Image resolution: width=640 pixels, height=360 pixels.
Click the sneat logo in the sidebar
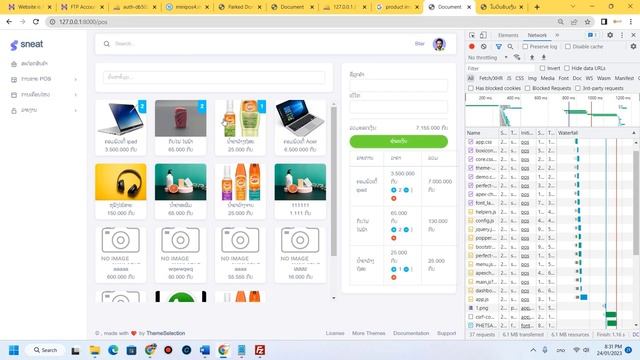click(x=27, y=44)
